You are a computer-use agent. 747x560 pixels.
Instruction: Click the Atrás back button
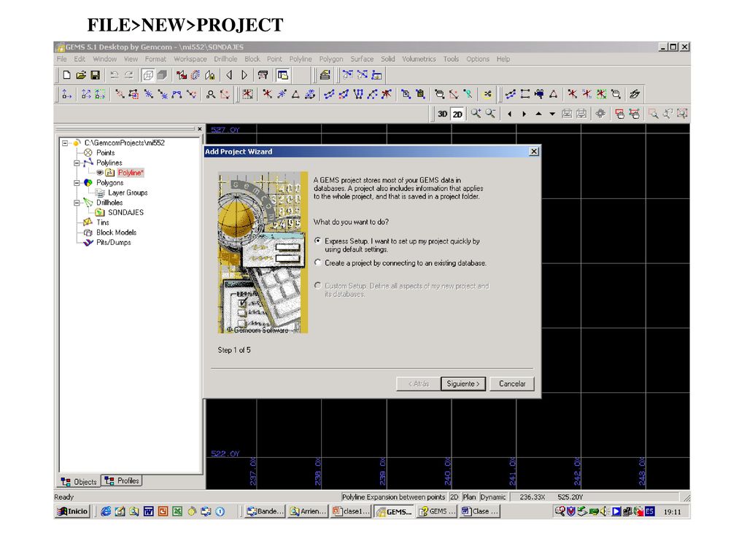[419, 384]
